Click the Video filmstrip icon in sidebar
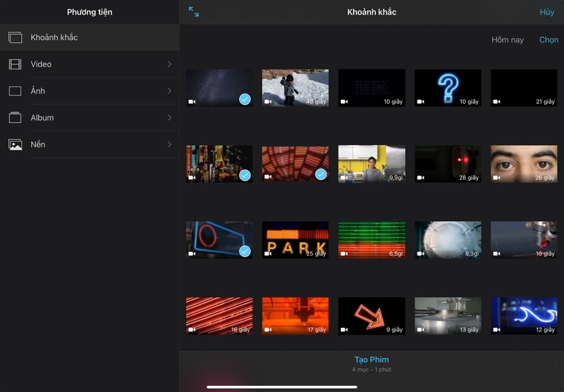This screenshot has width=564, height=392. [15, 64]
